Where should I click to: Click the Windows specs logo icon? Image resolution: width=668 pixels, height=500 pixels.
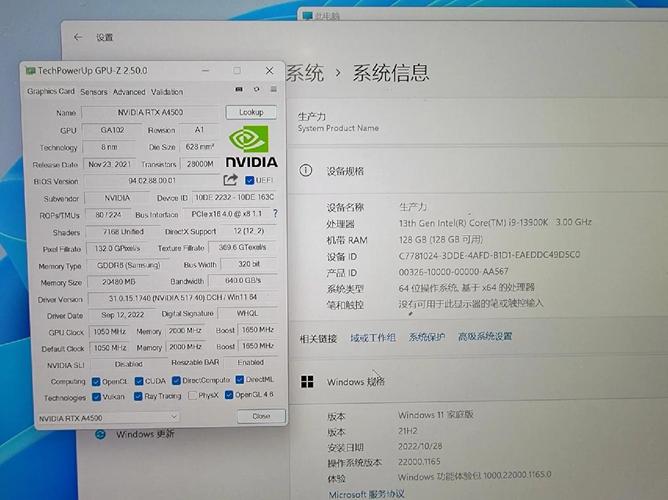point(307,382)
